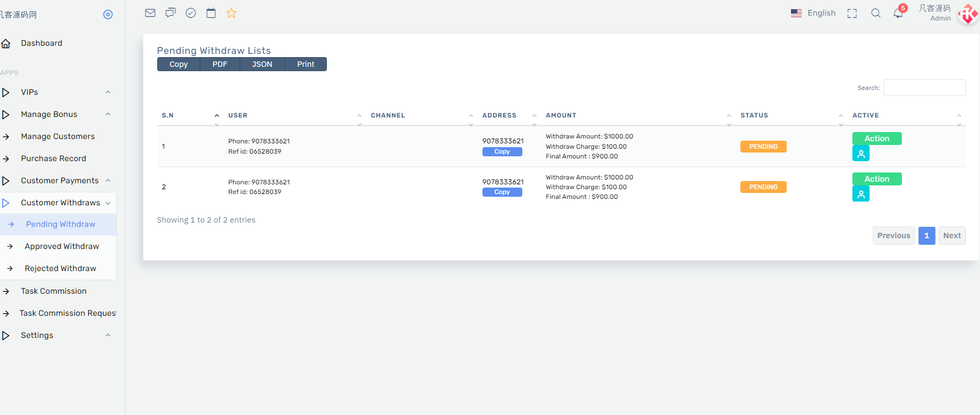Toggle the sidebar pin radio icon

[x=108, y=15]
